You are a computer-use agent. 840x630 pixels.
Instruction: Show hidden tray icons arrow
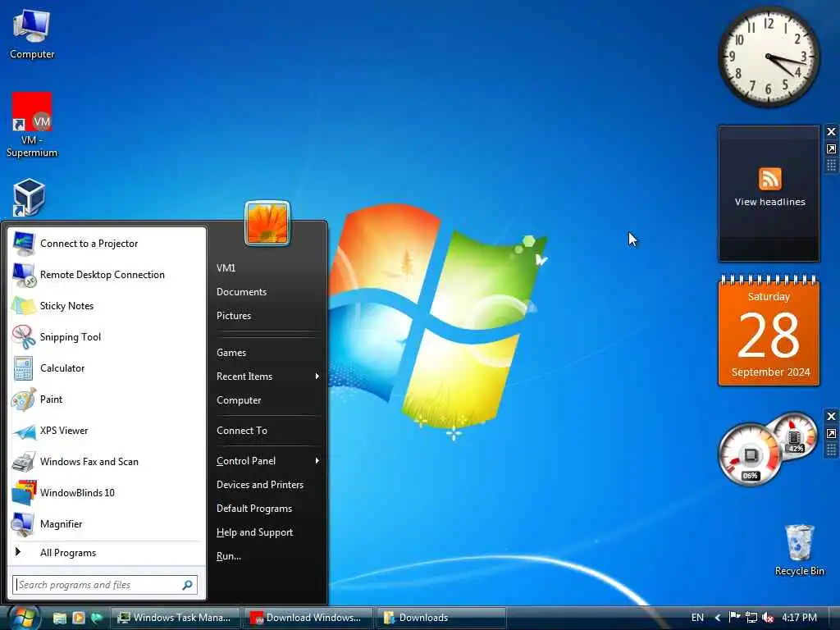pos(718,618)
